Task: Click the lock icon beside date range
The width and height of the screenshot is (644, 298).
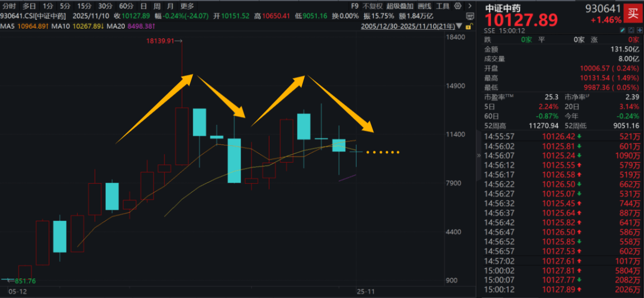Action: (x=468, y=25)
